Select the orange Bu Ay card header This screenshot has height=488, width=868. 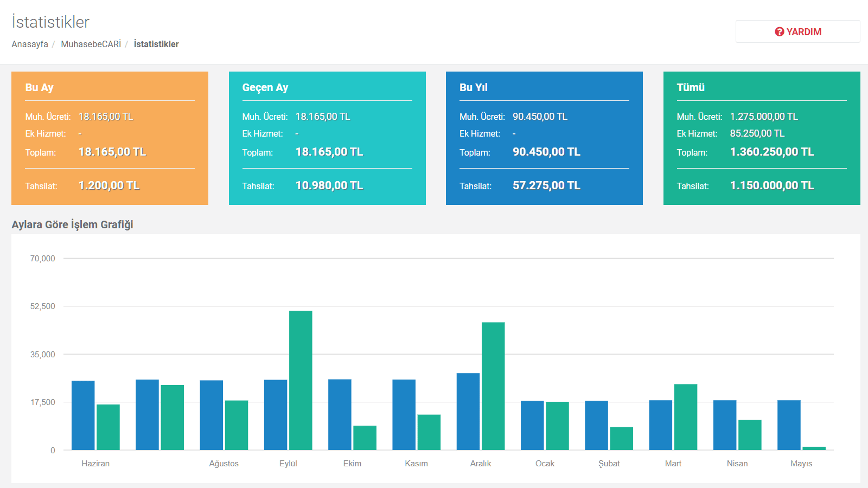pos(39,87)
